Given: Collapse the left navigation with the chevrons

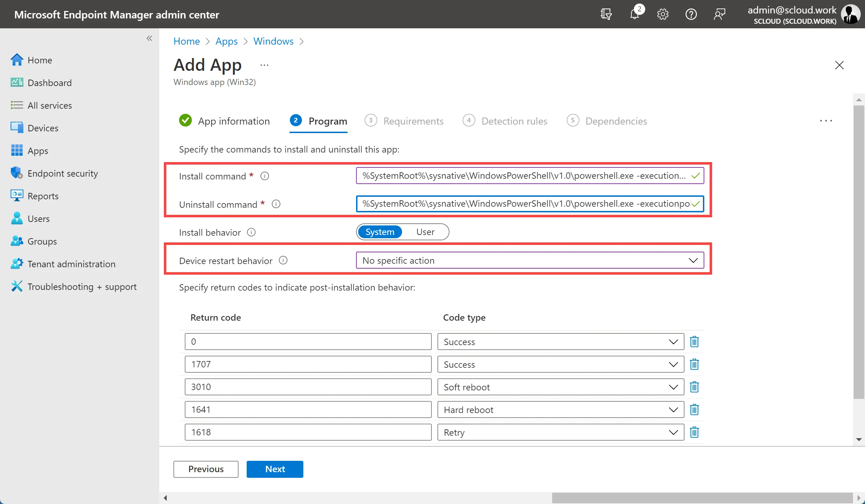Looking at the screenshot, I should (149, 38).
